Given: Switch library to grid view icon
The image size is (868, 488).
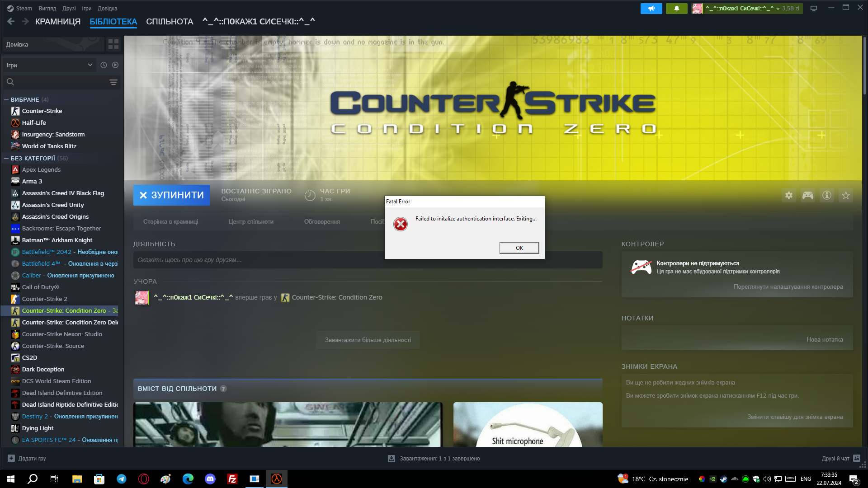Looking at the screenshot, I should [x=113, y=44].
